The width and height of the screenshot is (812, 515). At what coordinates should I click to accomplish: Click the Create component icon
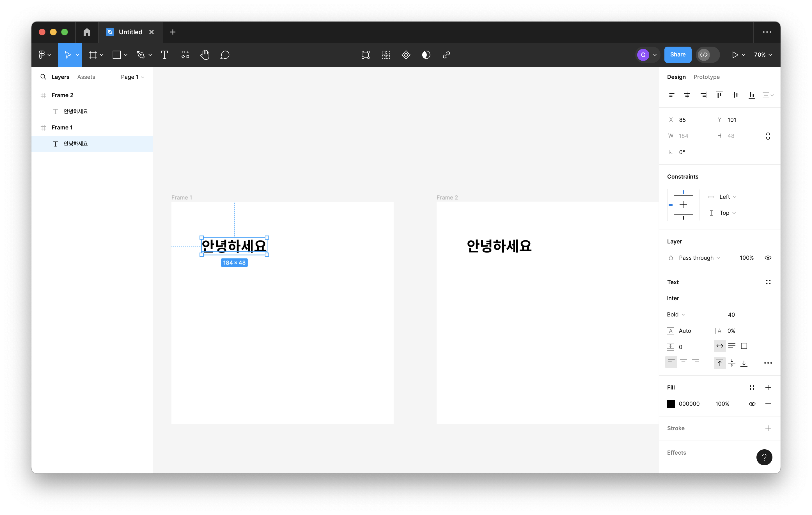point(406,55)
